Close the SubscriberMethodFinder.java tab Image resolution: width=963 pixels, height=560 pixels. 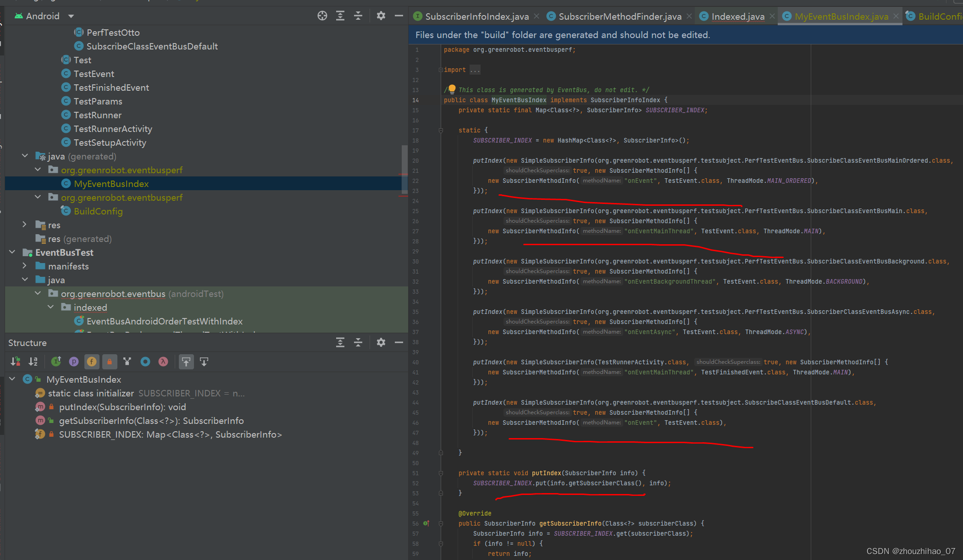689,16
